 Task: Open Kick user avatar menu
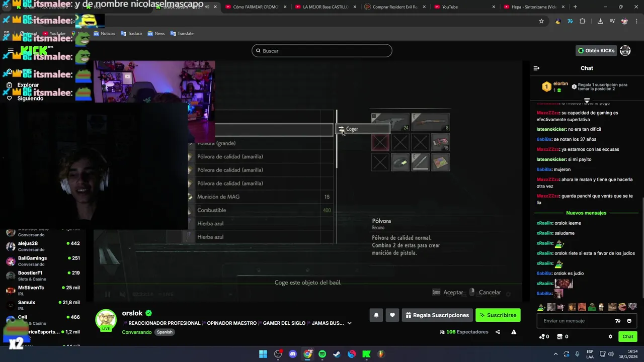coord(625,51)
